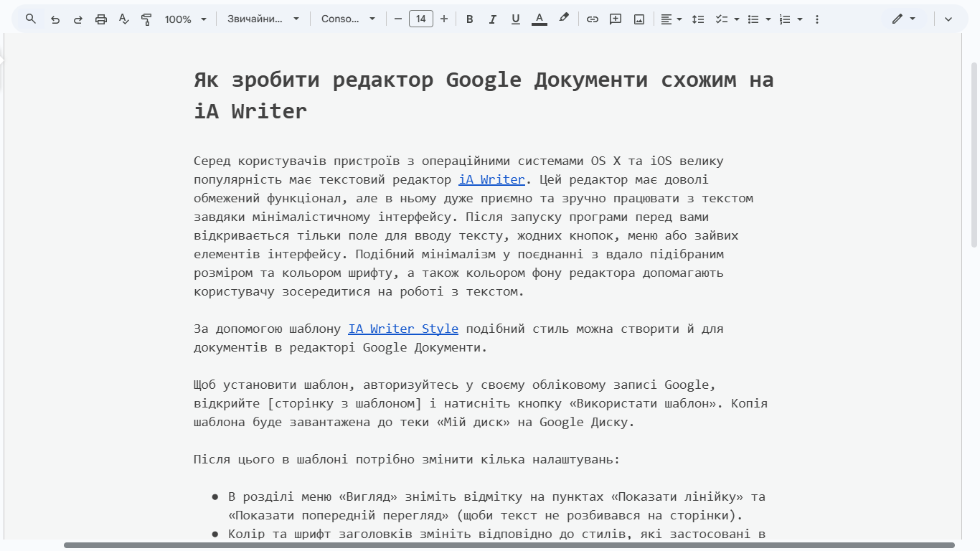Expand the checklist options arrow
980x551 pixels.
(x=737, y=19)
